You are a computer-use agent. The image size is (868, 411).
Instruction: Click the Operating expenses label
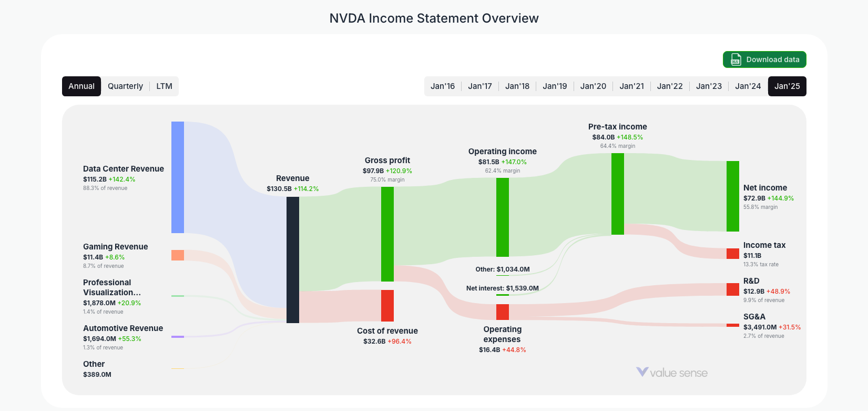503,334
